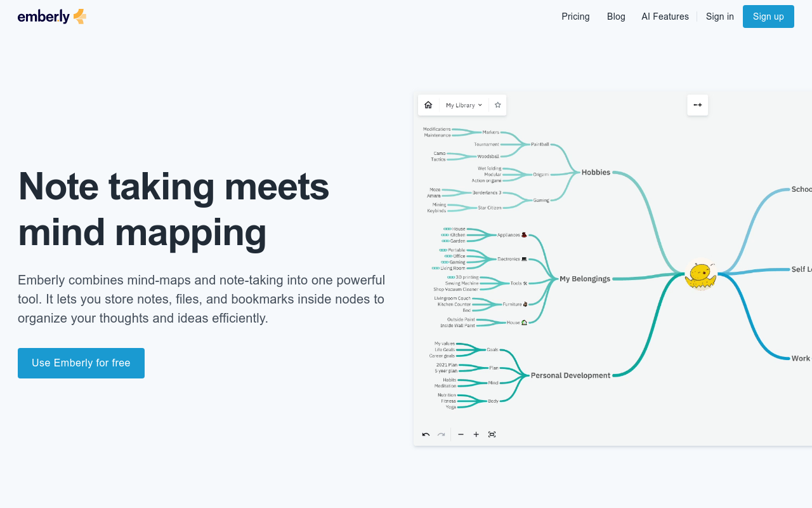This screenshot has height=508, width=812.
Task: Click the Emberly logo
Action: pyautogui.click(x=52, y=17)
